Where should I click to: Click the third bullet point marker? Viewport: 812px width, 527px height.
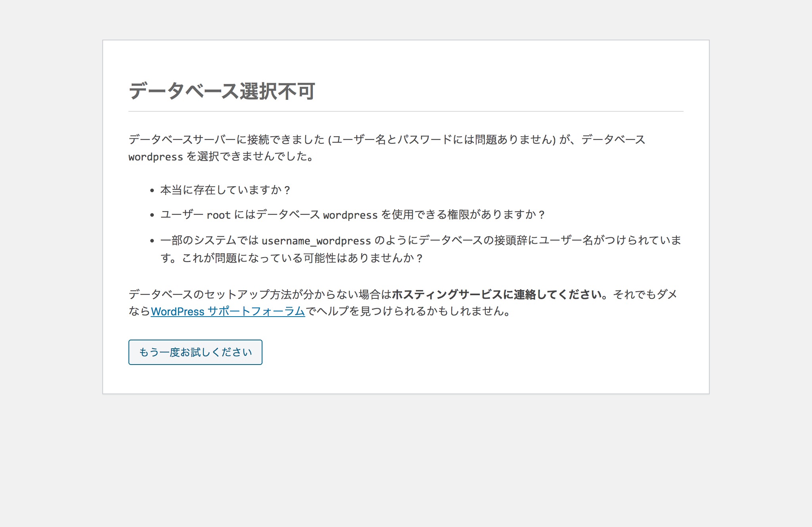click(x=152, y=241)
